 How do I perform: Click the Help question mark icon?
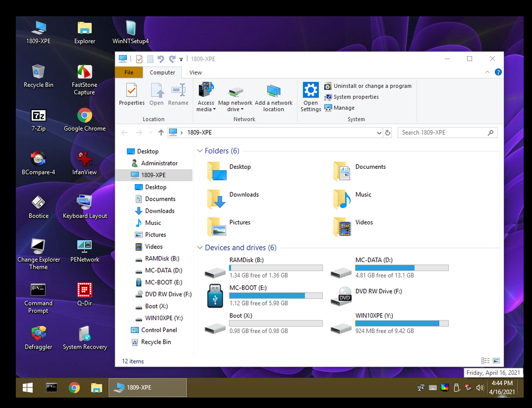click(498, 72)
